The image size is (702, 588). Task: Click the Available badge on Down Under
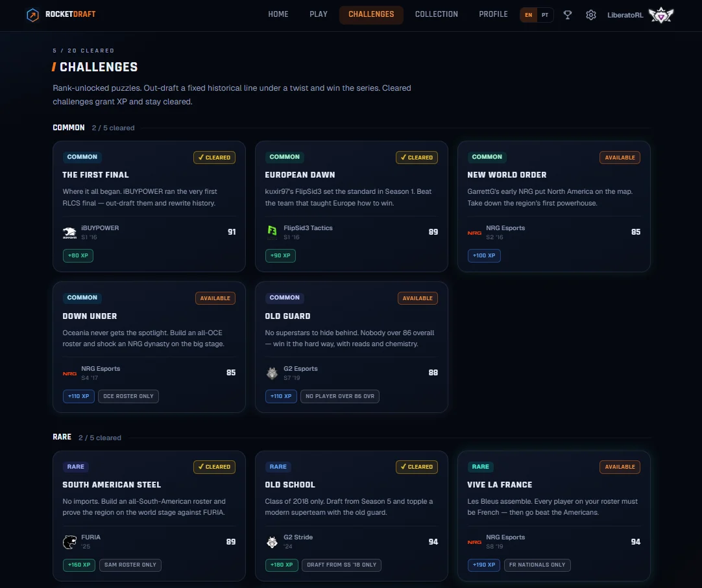point(215,298)
